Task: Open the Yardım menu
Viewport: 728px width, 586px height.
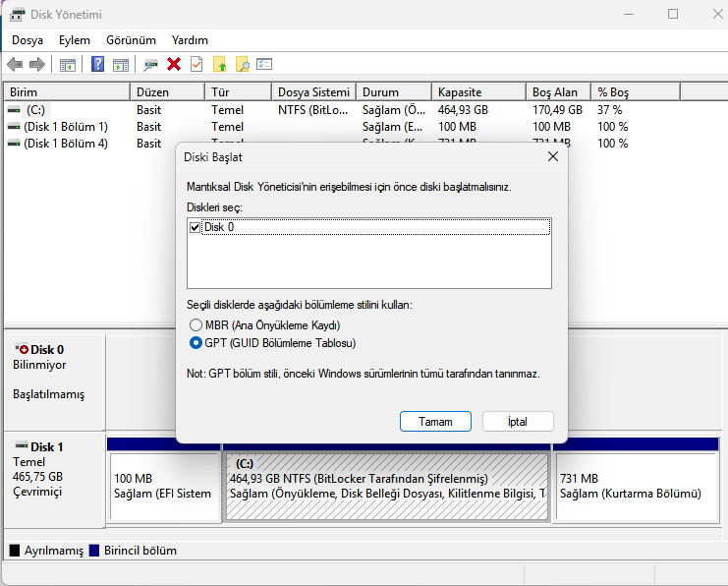Action: pos(190,40)
